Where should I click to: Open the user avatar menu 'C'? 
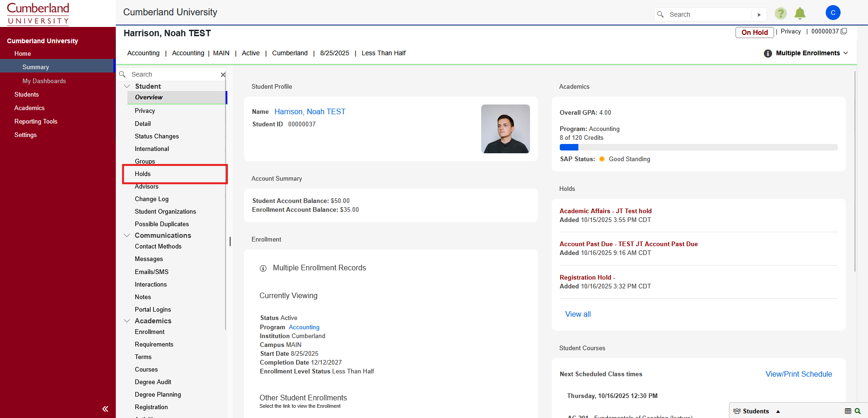pos(833,13)
